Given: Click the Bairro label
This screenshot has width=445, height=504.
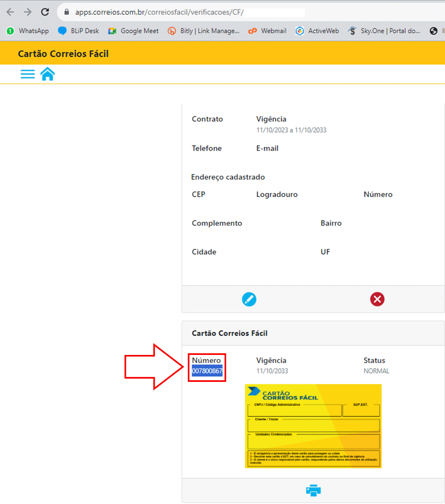Looking at the screenshot, I should (x=331, y=223).
